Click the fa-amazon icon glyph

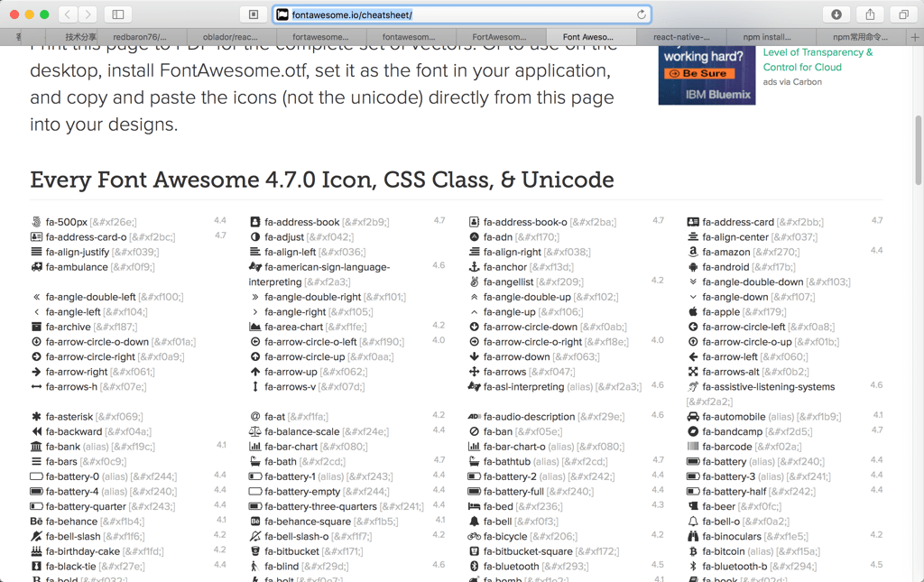click(693, 252)
